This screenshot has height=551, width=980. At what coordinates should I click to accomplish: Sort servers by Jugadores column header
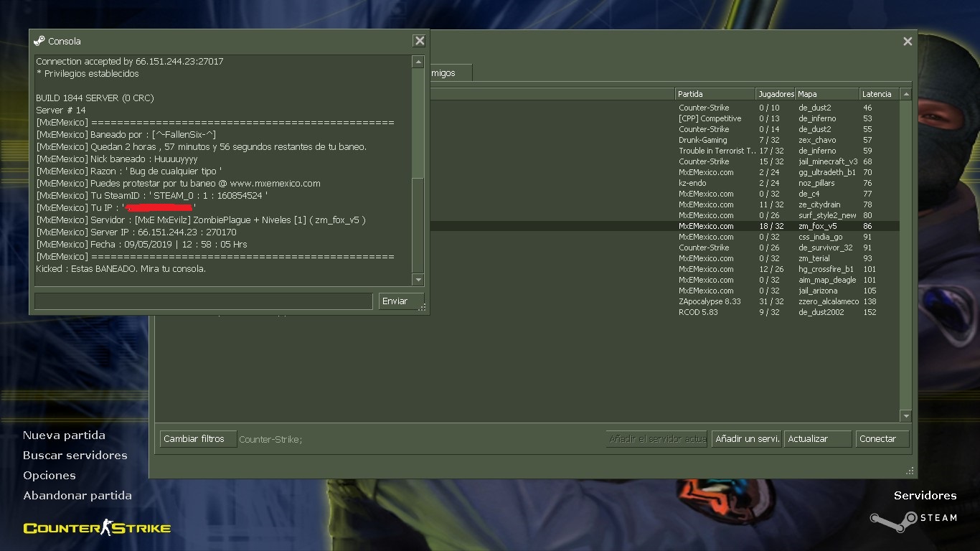(x=776, y=94)
